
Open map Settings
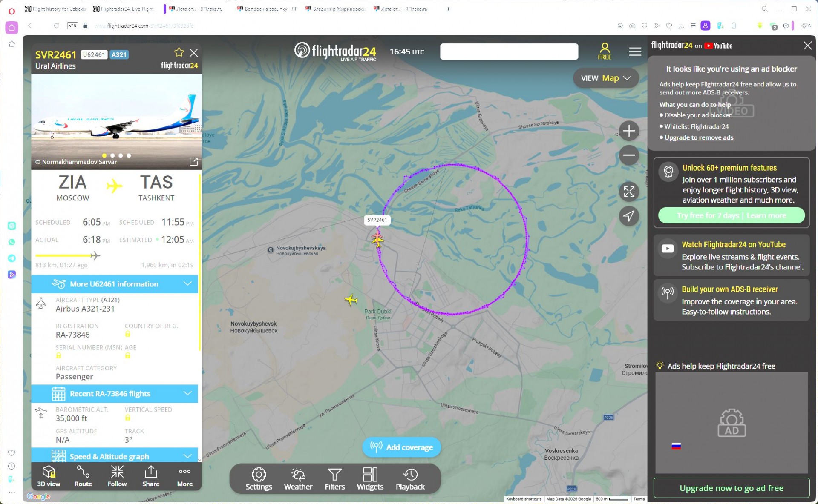coord(259,479)
